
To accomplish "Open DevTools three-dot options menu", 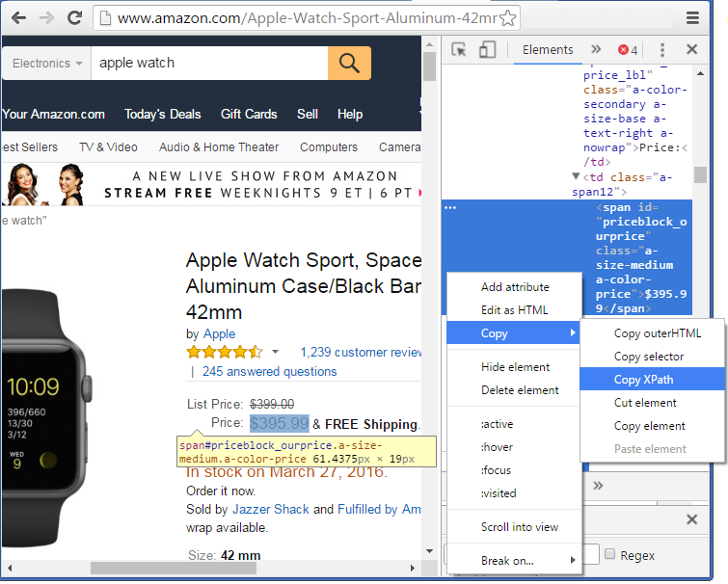I will tap(662, 50).
